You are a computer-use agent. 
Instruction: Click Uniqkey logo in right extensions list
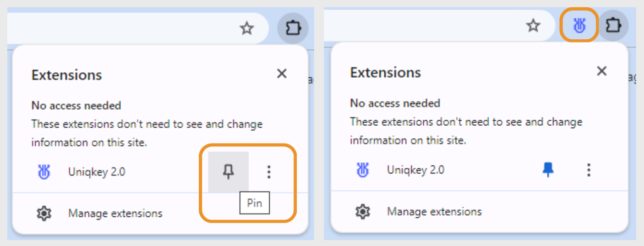[363, 170]
